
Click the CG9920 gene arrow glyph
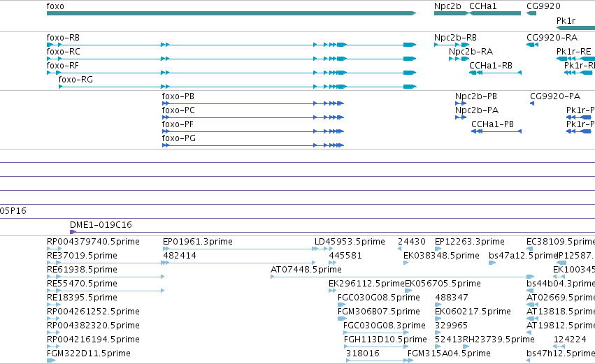pos(531,13)
